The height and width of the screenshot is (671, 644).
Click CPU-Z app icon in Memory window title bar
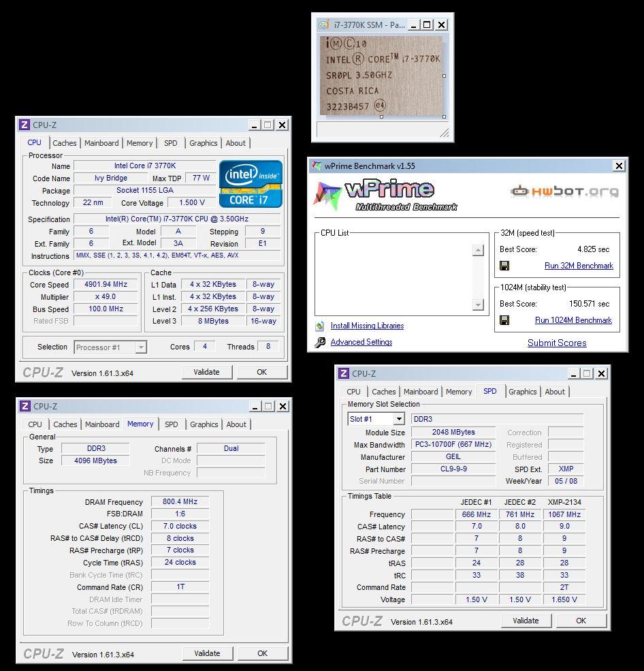(x=25, y=406)
